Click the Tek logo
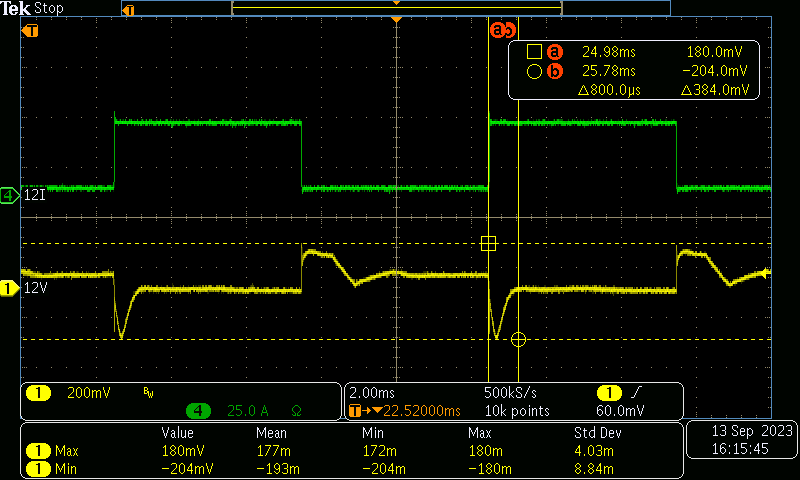This screenshot has height=480, width=800. (x=17, y=8)
